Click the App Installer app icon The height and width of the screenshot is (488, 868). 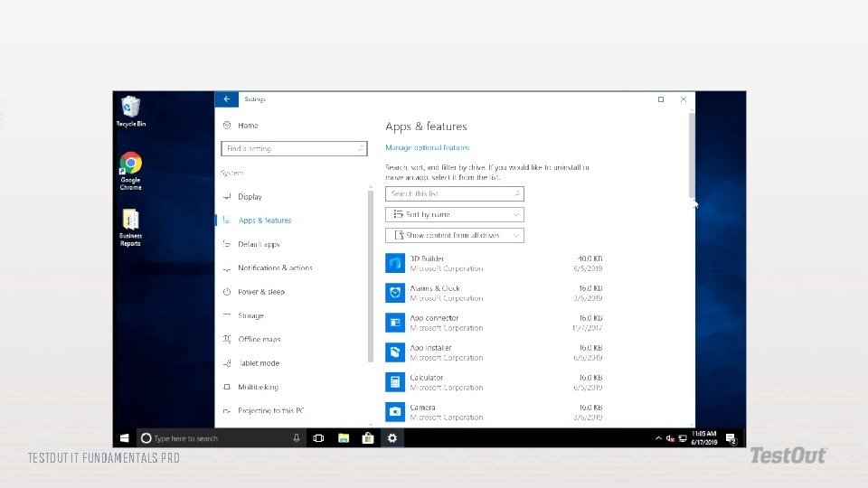(x=395, y=352)
